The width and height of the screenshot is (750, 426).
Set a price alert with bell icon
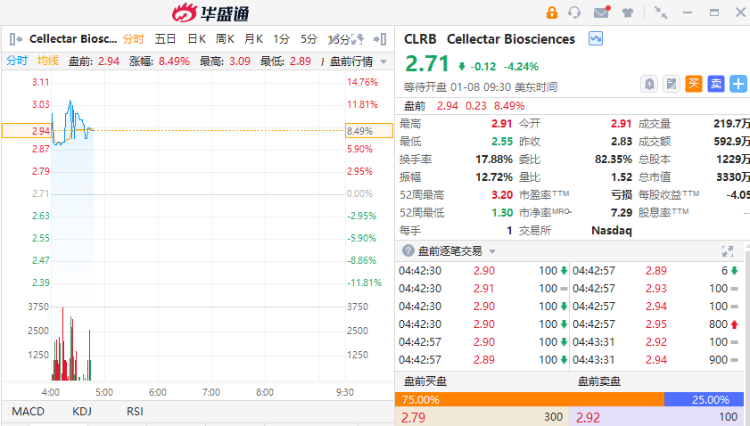[x=649, y=84]
